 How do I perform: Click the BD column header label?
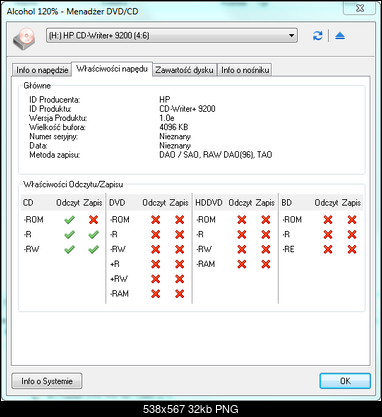tap(287, 203)
